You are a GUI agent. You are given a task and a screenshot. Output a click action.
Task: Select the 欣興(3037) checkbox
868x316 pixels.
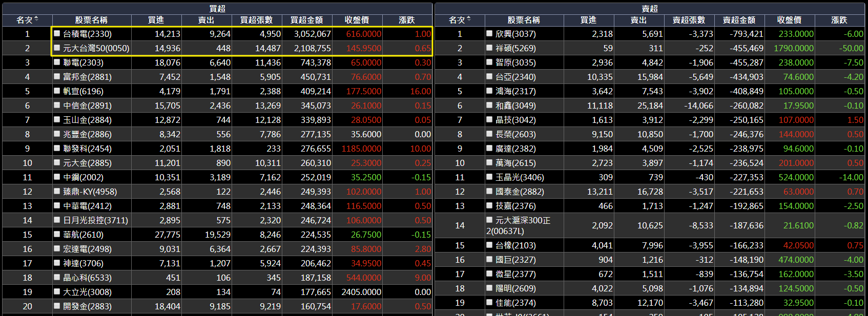pos(490,33)
